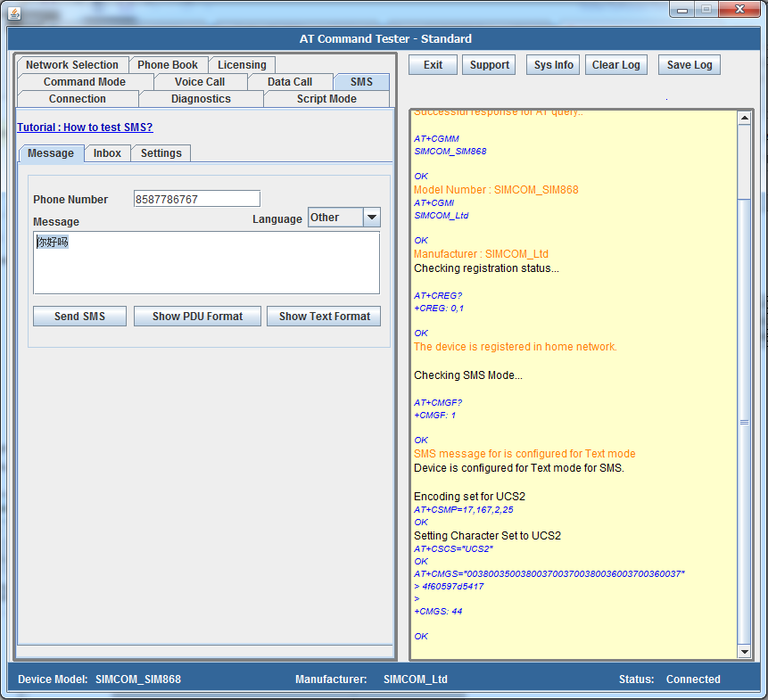Click the 'AT+CMGF?' log entry
Screen dimensions: 768x700
pos(438,403)
